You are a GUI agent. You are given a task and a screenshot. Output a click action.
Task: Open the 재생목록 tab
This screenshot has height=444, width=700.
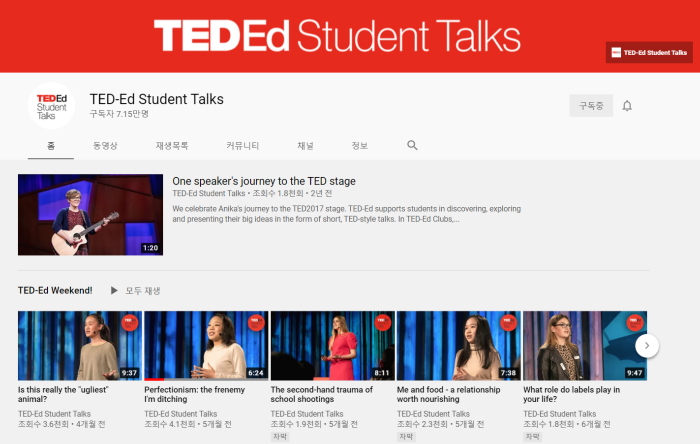pyautogui.click(x=172, y=145)
